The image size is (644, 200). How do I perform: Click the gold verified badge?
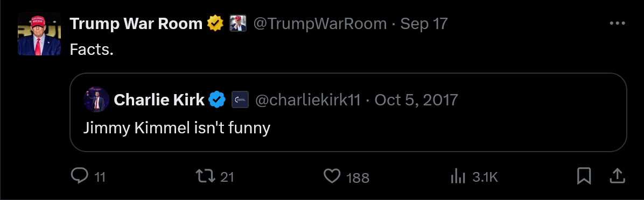[215, 24]
